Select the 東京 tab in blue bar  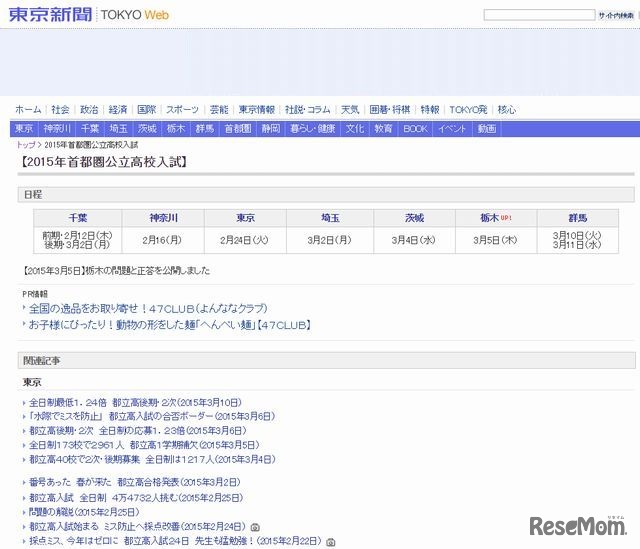(x=24, y=129)
